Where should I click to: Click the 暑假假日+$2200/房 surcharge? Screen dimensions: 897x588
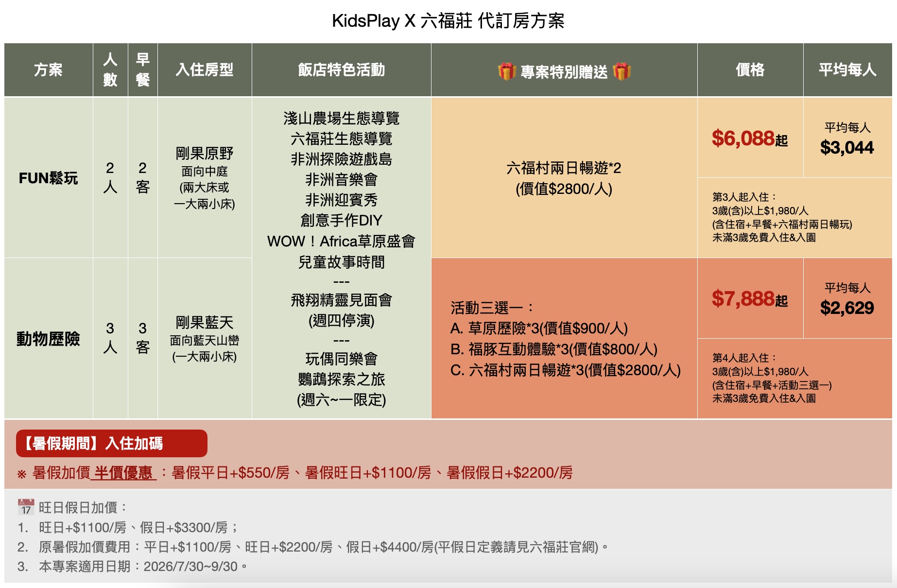click(x=510, y=472)
